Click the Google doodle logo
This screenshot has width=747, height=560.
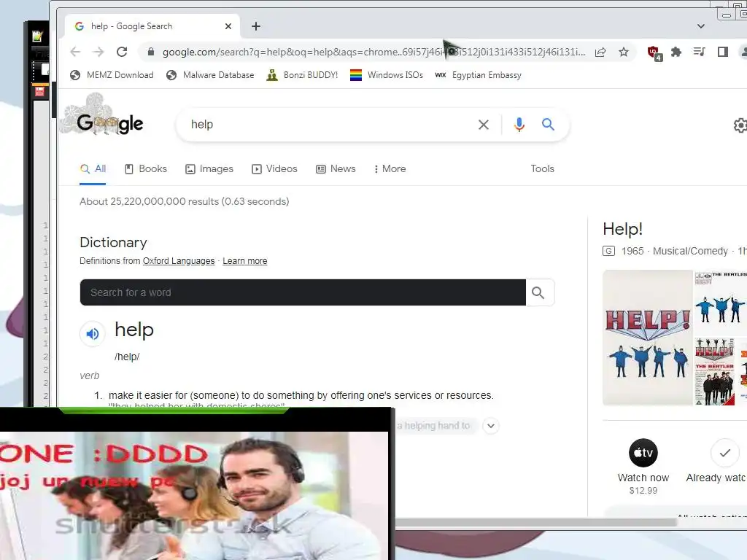[102, 116]
